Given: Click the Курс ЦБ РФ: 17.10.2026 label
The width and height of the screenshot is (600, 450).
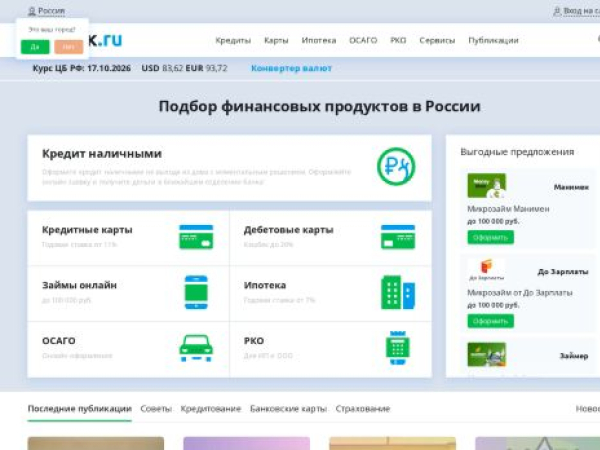Looking at the screenshot, I should point(82,68).
